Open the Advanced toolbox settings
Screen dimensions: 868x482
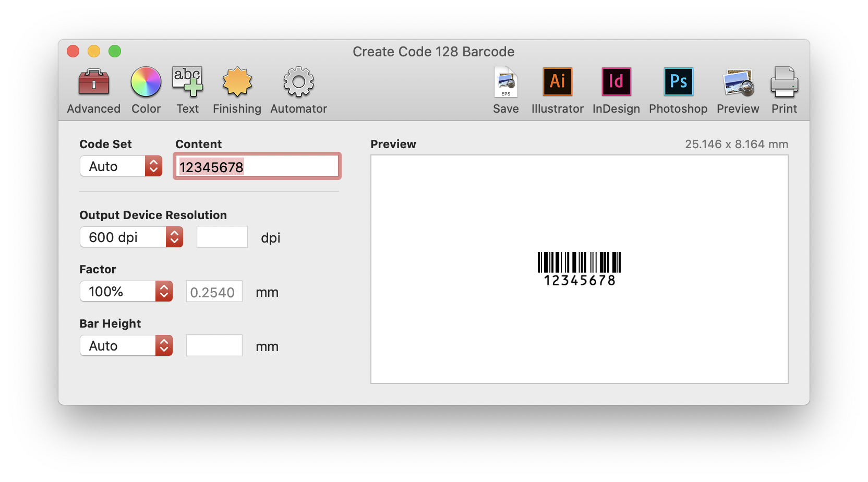94,90
